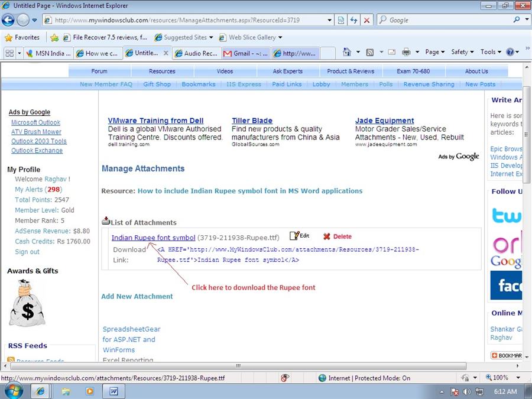Screen dimensions: 532x399
Task: Open the Forum navigation tab
Action: tap(99, 72)
